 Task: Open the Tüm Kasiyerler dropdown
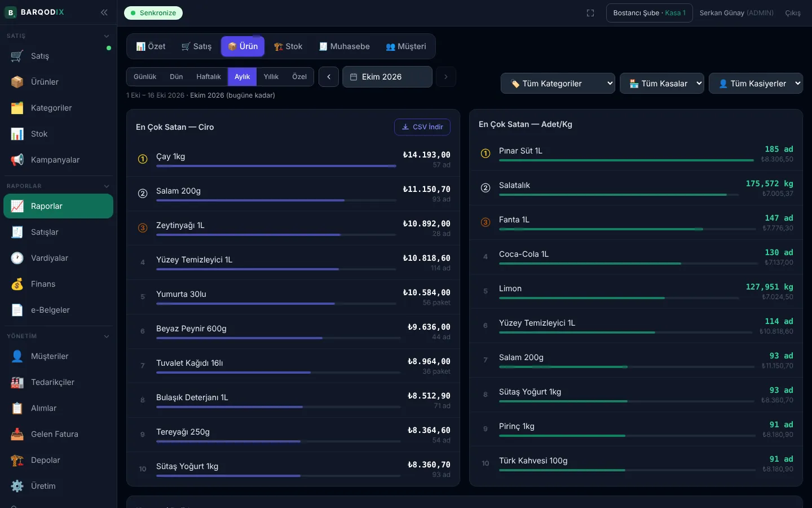pyautogui.click(x=756, y=84)
